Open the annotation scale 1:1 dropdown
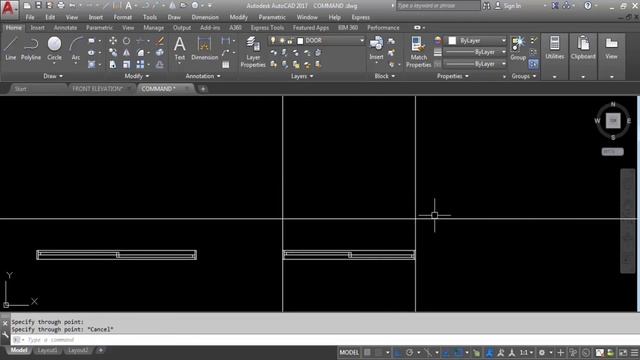The width and height of the screenshot is (640, 360). pos(526,353)
